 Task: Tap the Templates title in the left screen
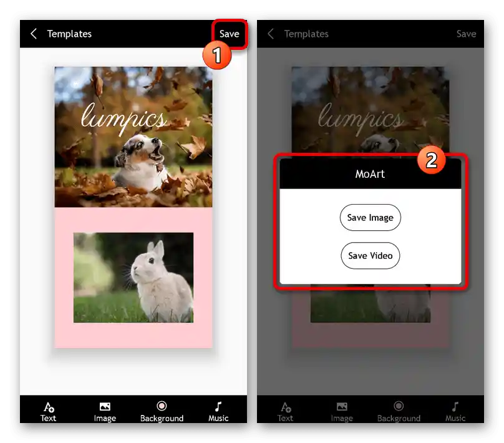pos(69,34)
